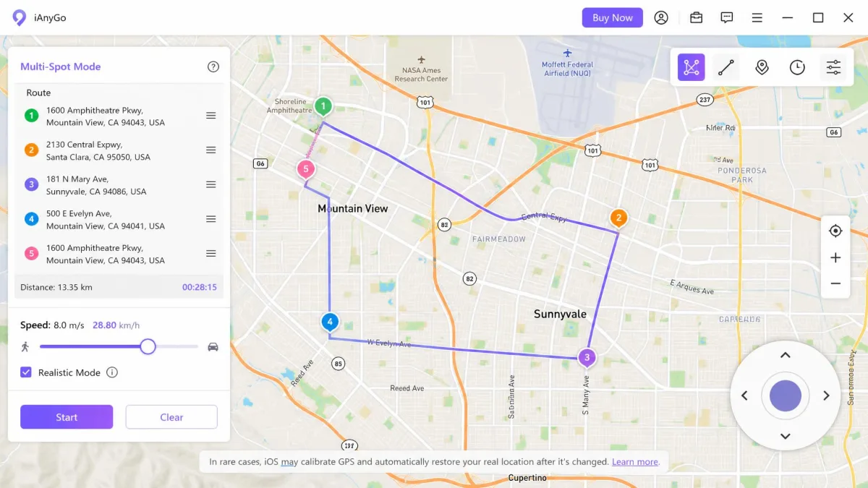Grab reorder handle for fifth route stop
Viewport: 868px width, 488px height.
(211, 254)
